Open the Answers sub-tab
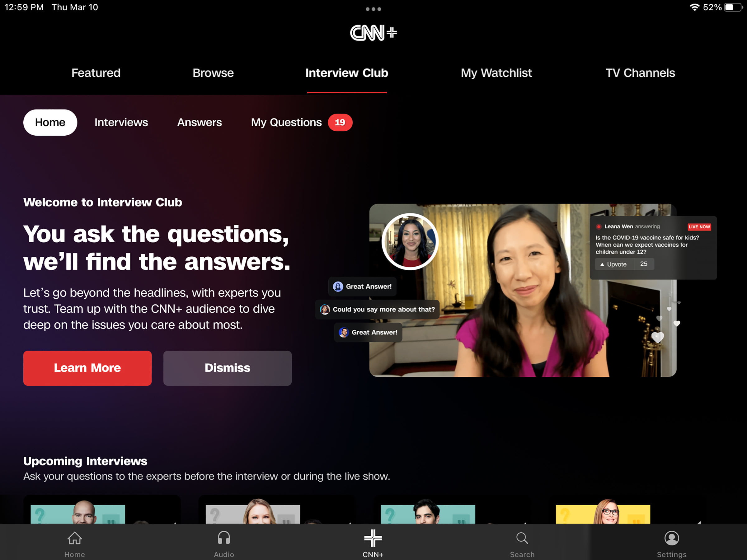Screen dimensions: 747x560 pos(200,122)
